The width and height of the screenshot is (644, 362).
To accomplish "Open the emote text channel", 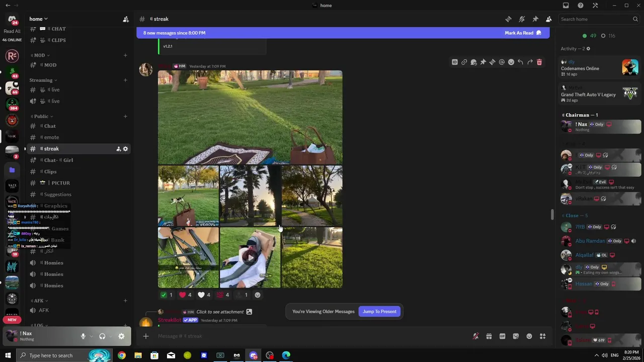I will click(78, 137).
